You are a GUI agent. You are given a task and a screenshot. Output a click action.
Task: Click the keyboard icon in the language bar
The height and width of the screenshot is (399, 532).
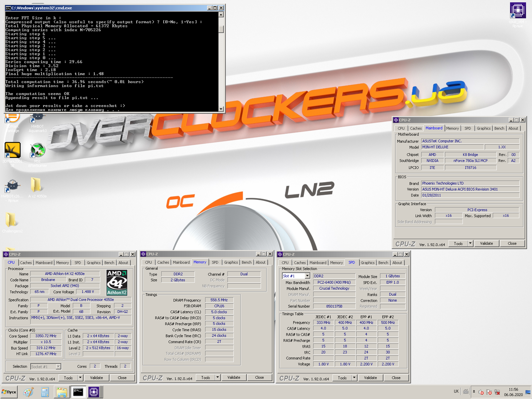click(466, 391)
